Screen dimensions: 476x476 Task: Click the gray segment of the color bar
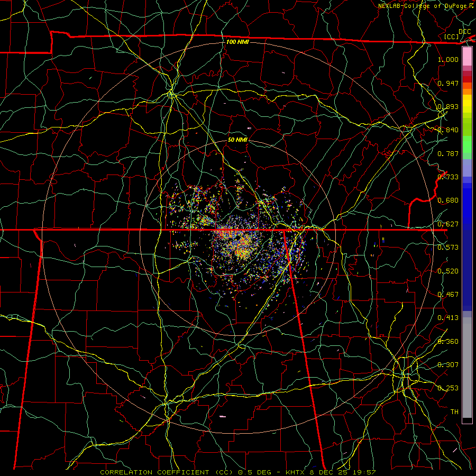(467, 368)
